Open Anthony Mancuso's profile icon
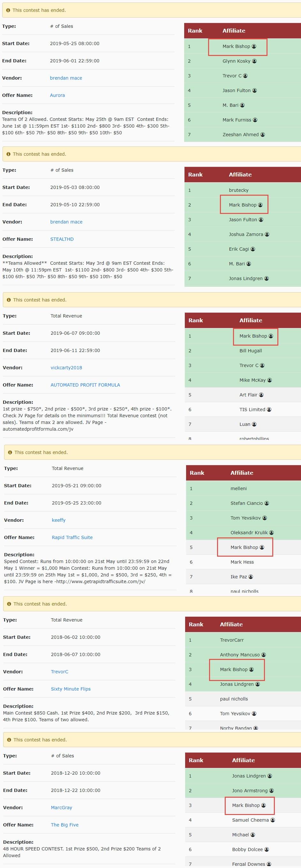 [x=264, y=655]
